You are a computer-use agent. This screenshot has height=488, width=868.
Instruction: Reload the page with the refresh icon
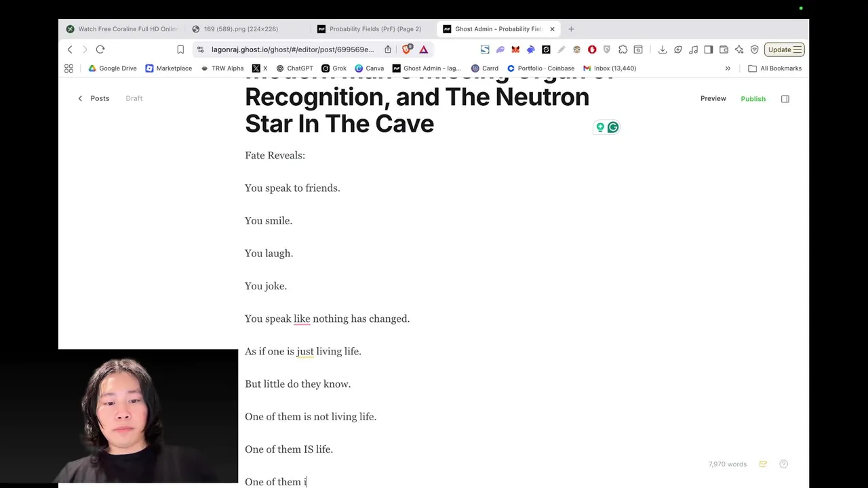click(x=100, y=49)
